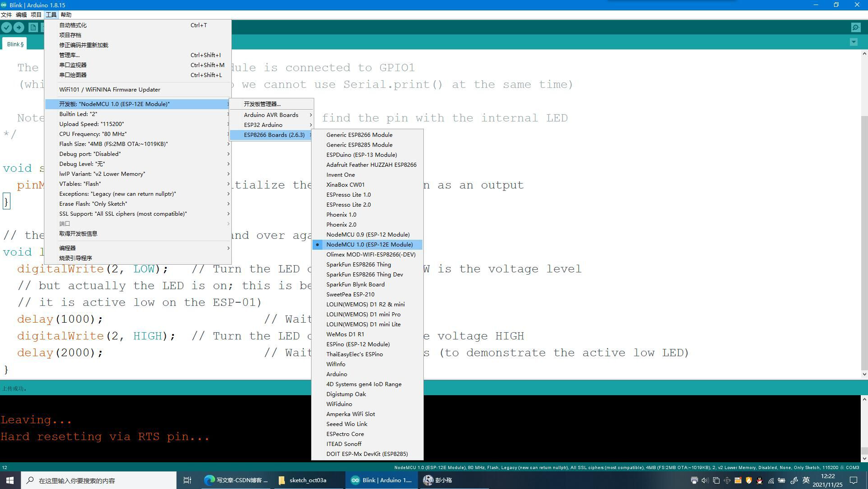This screenshot has width=868, height=489.
Task: Launch WiFi101 / WiFiNINA Firmware Updater
Action: (138, 90)
